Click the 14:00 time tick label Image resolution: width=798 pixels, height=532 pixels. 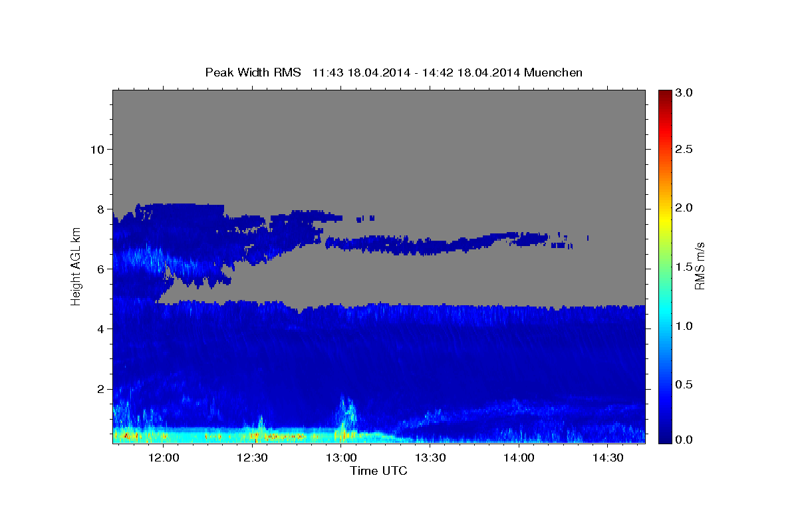[x=519, y=458]
